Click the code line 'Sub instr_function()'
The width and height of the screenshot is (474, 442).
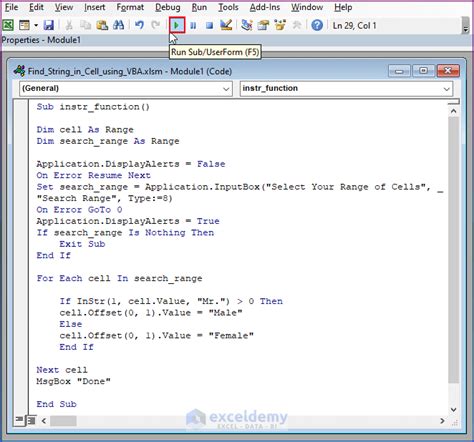pos(93,107)
